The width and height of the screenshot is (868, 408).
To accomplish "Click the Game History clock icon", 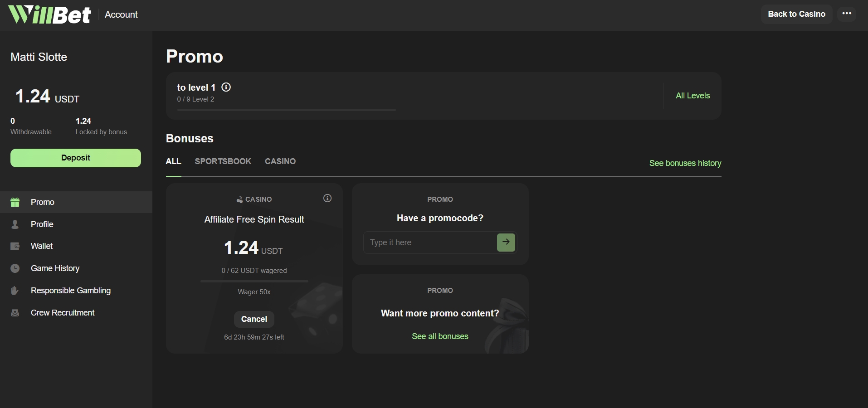I will [15, 268].
